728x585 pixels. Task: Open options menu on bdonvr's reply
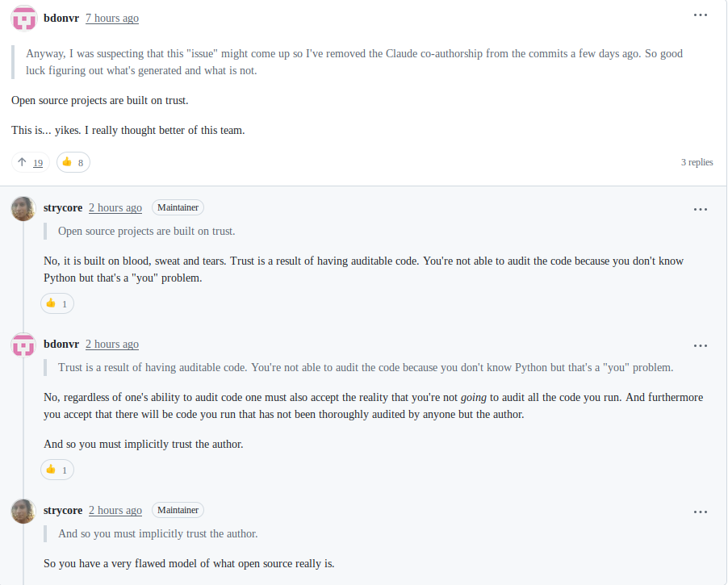point(700,346)
